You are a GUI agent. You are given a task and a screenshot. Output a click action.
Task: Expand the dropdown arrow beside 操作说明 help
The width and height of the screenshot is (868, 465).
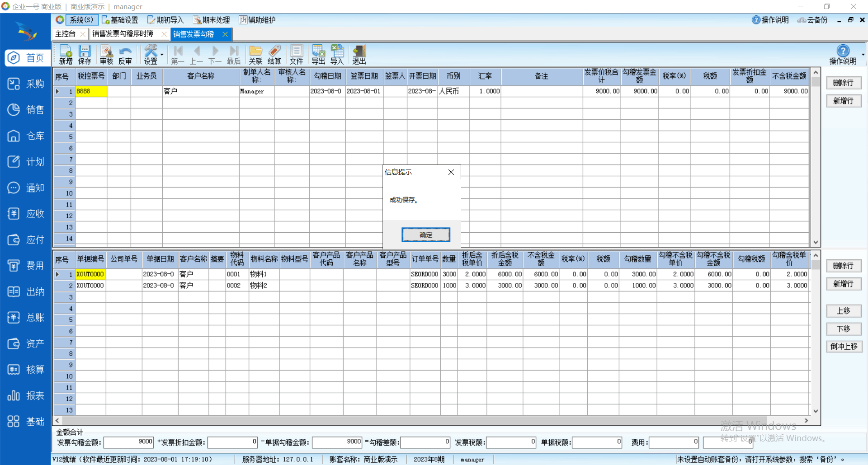pyautogui.click(x=863, y=55)
